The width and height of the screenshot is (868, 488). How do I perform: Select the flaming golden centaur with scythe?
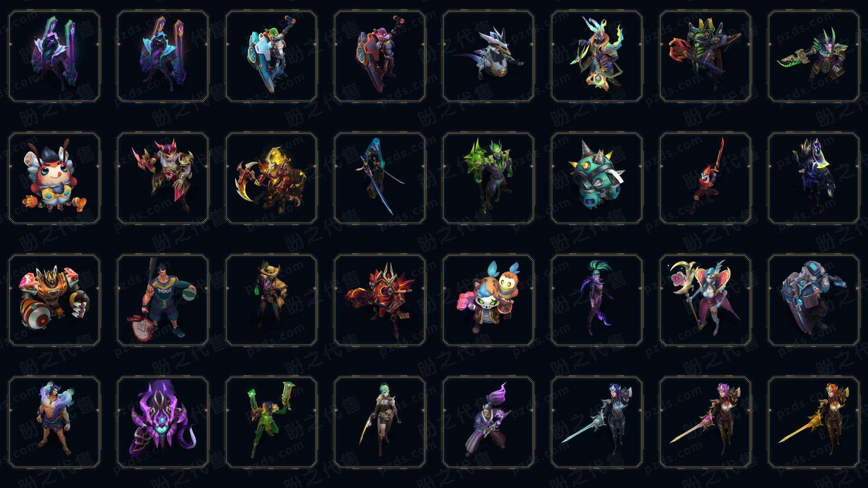271,178
